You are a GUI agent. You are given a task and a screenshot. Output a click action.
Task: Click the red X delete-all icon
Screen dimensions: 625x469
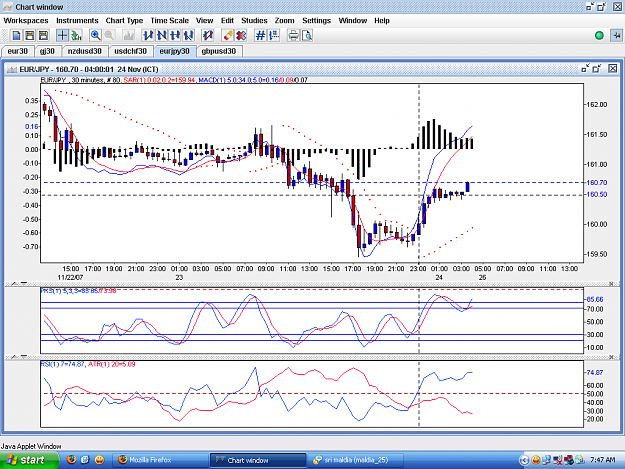click(241, 36)
